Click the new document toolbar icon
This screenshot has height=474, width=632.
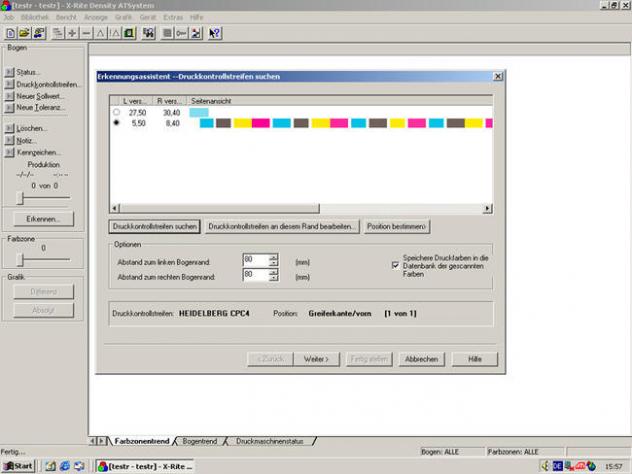pos(10,33)
